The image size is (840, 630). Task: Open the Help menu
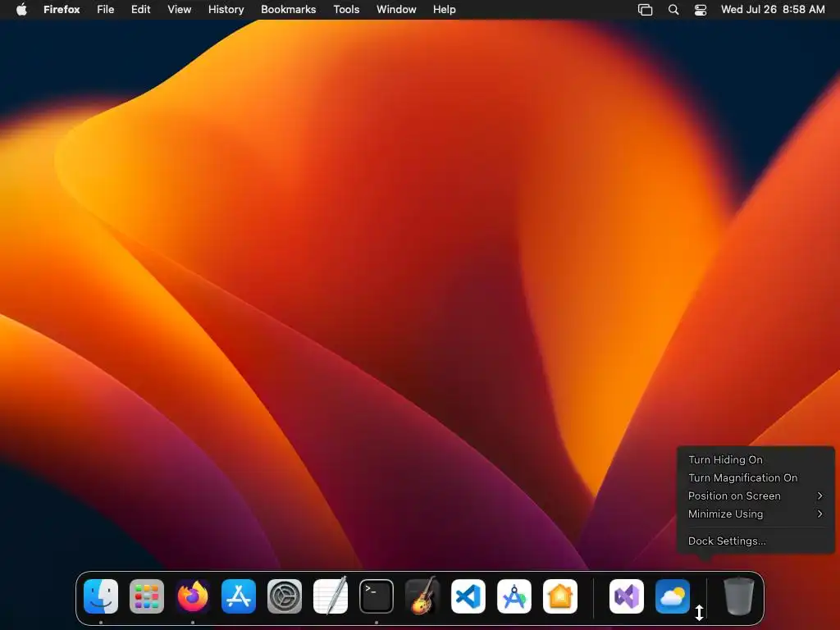(x=444, y=10)
